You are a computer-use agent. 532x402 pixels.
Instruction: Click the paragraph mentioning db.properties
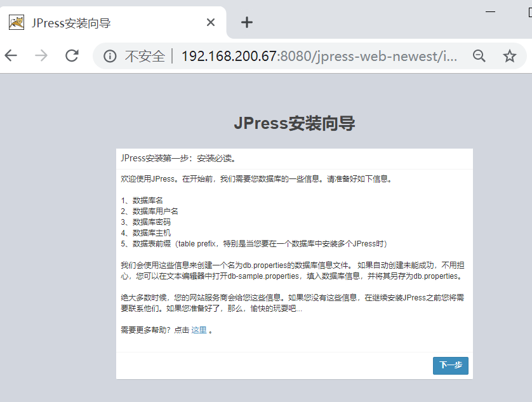tap(293, 271)
